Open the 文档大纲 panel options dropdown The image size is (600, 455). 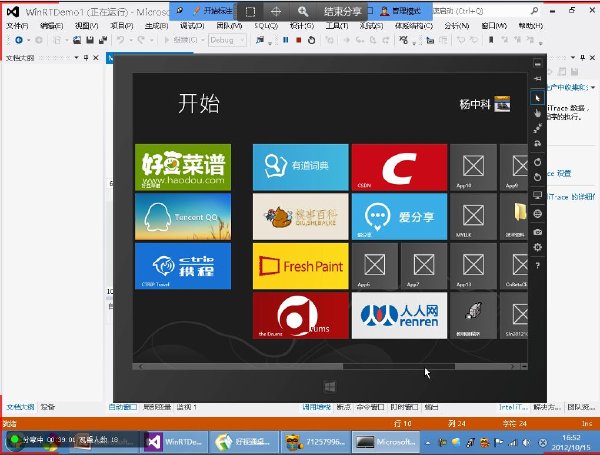(x=77, y=58)
